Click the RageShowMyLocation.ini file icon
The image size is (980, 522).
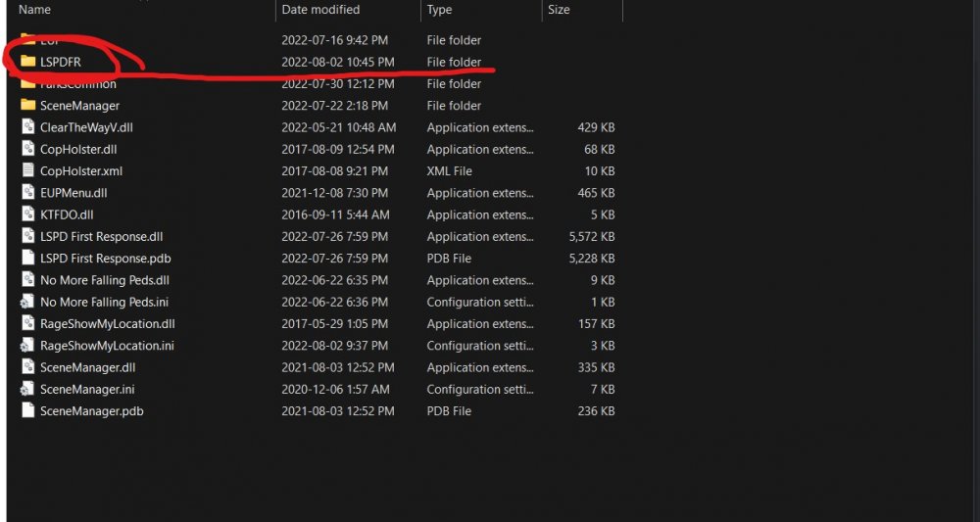27,346
